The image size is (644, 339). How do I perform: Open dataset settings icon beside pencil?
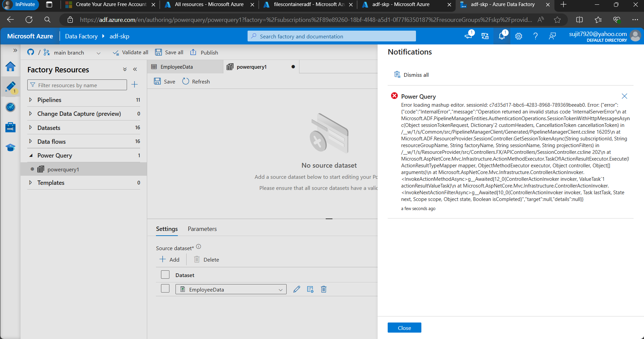(x=310, y=289)
